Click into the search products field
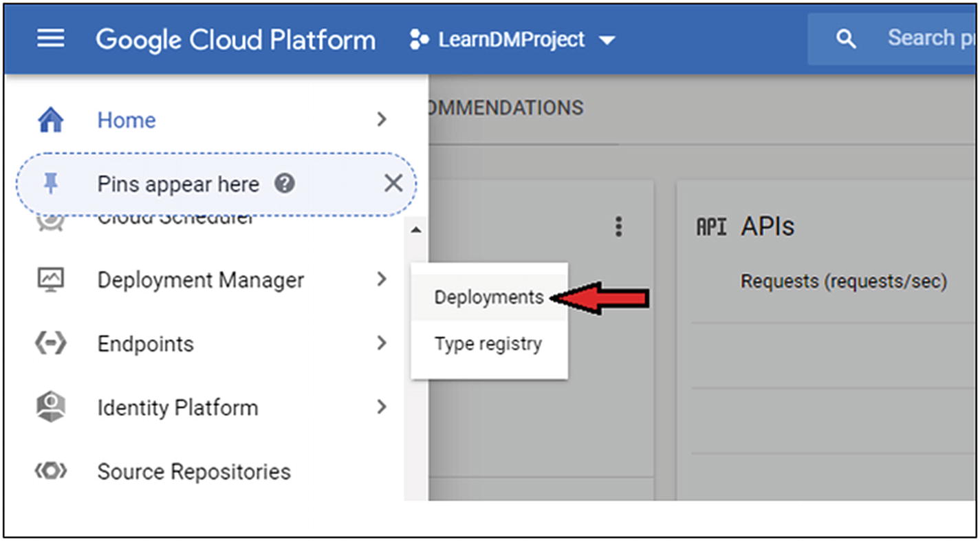The width and height of the screenshot is (980, 541). click(x=928, y=39)
